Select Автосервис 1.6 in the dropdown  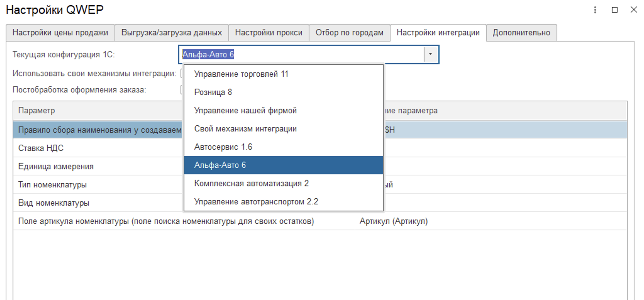point(284,147)
